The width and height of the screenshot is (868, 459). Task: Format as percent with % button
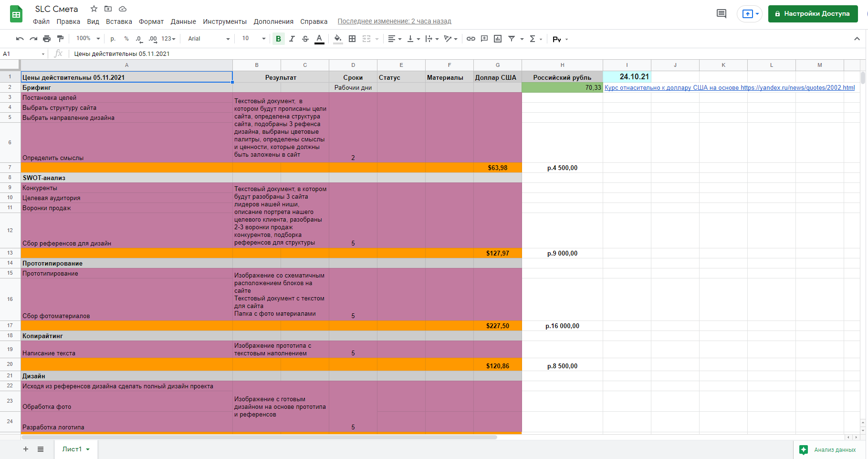[x=126, y=39]
